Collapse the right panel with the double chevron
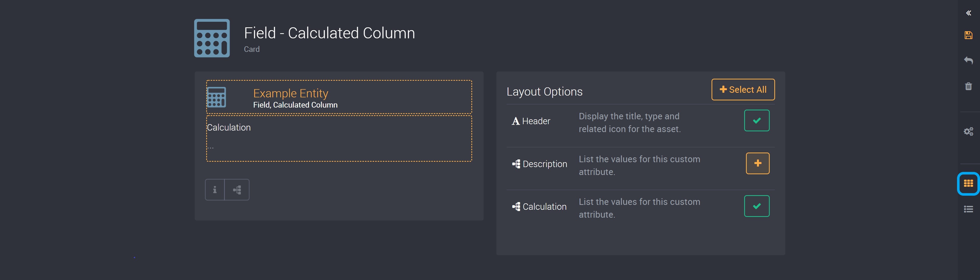Screen dimensions: 980x280 tap(969, 13)
